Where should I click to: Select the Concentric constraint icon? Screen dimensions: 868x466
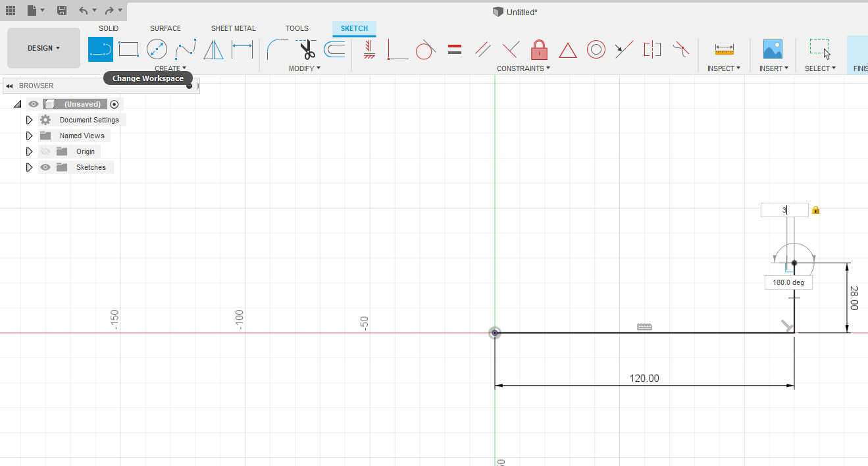(596, 49)
